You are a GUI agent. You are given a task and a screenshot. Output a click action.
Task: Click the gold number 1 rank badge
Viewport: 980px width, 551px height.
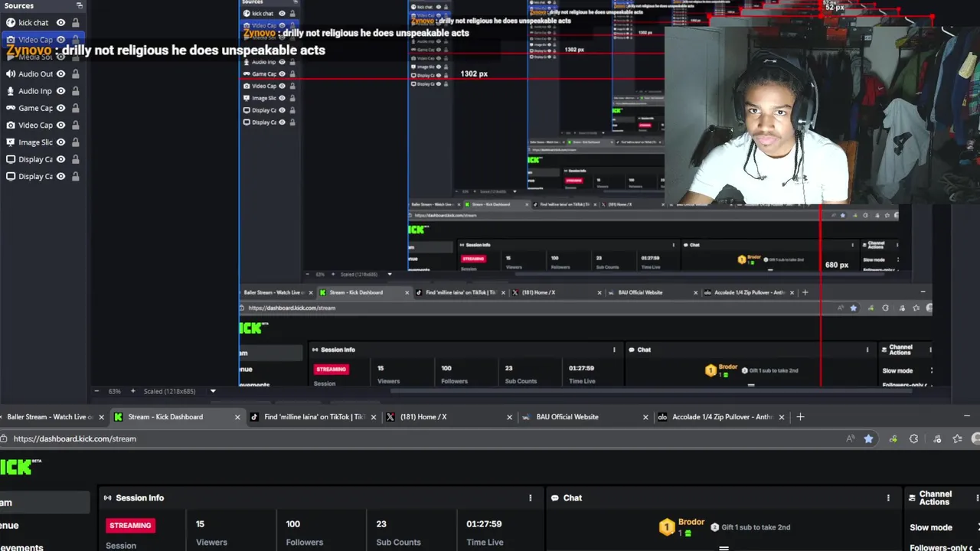click(x=667, y=527)
